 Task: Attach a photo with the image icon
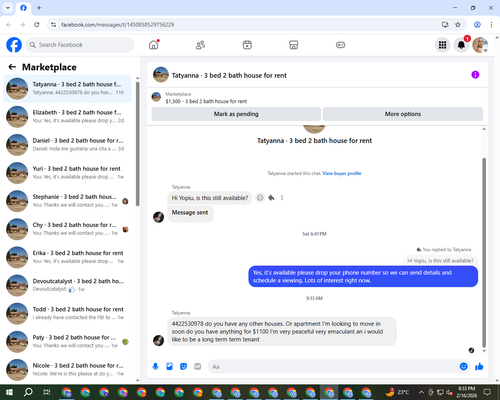pyautogui.click(x=169, y=367)
